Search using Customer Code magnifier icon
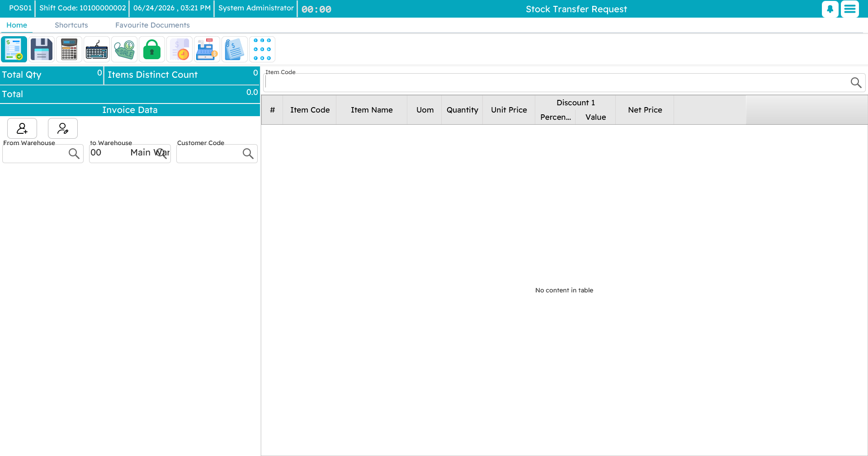This screenshot has height=456, width=868. [248, 154]
